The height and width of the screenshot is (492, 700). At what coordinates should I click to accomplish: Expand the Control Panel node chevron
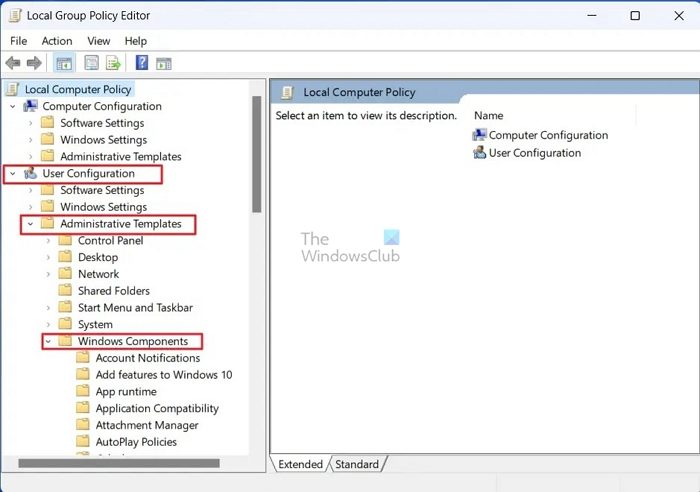(48, 241)
